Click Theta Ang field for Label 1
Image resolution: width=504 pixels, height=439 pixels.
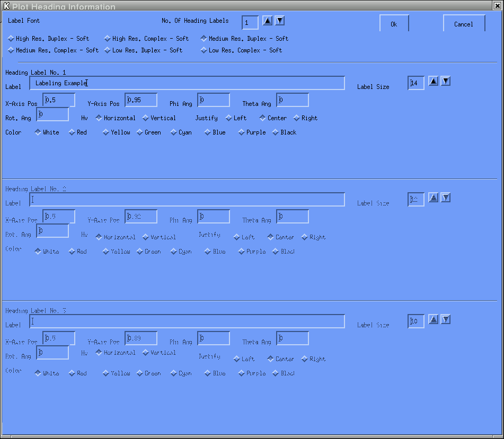tap(293, 100)
